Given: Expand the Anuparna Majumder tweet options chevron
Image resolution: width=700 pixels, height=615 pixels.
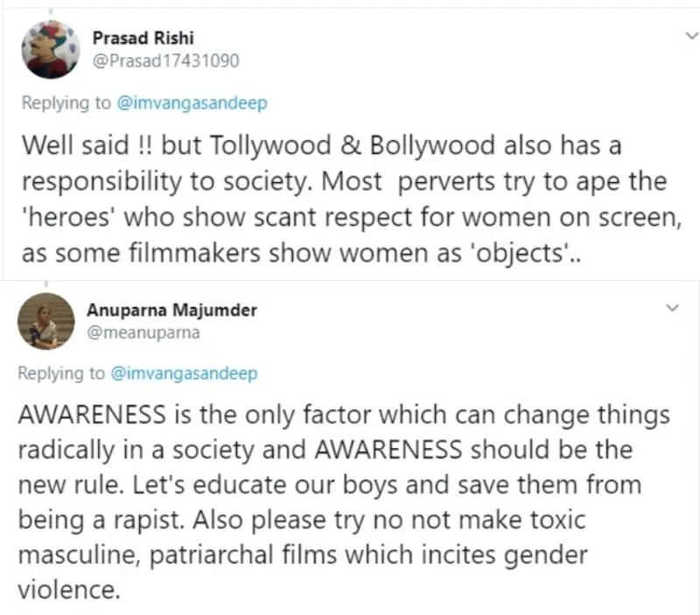Looking at the screenshot, I should click(671, 309).
